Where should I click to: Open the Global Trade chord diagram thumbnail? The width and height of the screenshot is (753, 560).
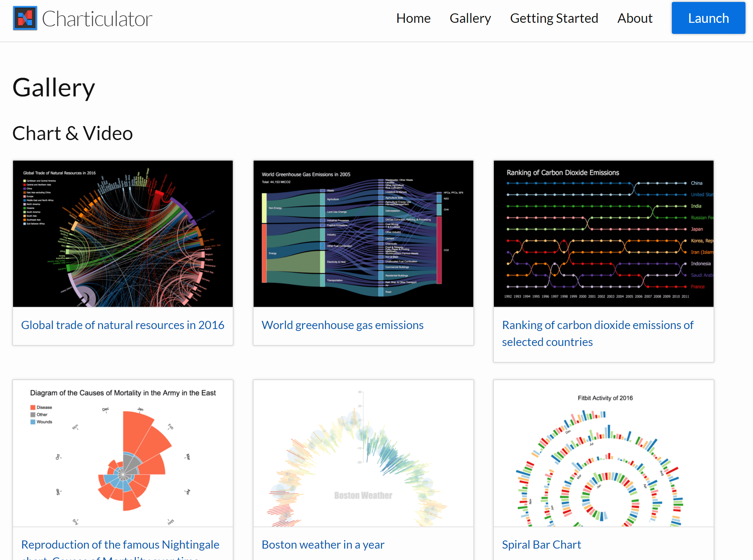[x=123, y=234]
